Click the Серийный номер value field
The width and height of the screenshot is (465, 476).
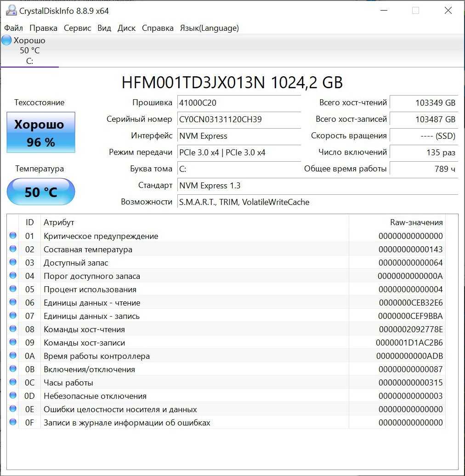(x=238, y=119)
